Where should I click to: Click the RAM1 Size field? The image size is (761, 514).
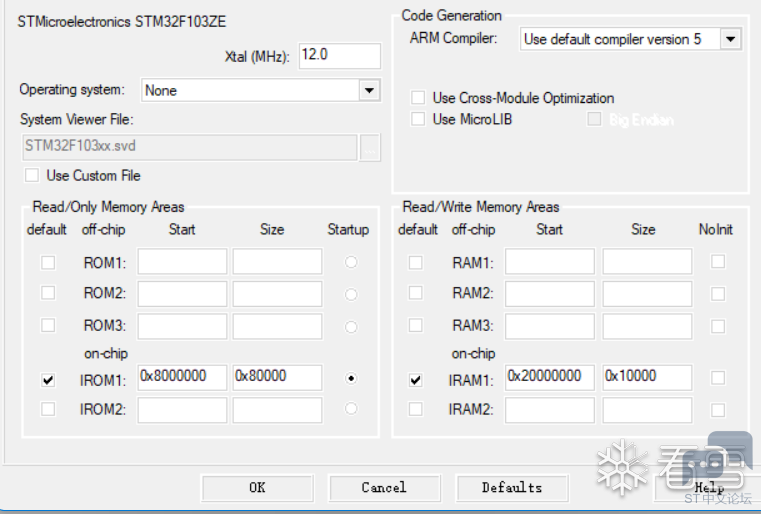(x=647, y=262)
